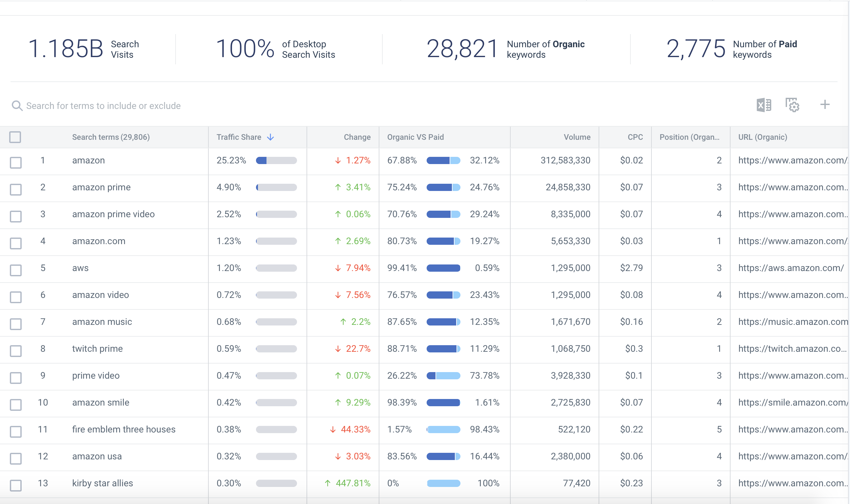Check the amazon music row checkbox

[16, 324]
